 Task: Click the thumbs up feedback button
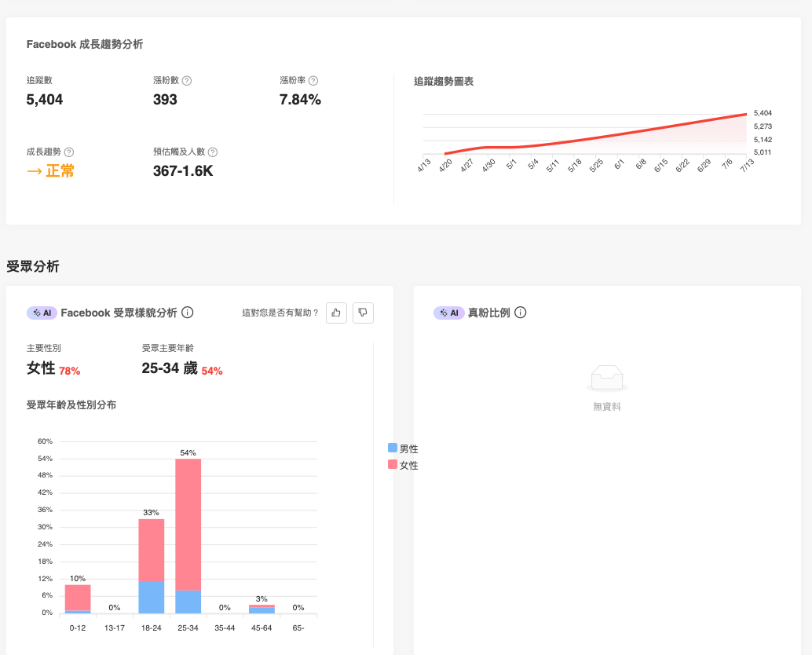pos(336,313)
